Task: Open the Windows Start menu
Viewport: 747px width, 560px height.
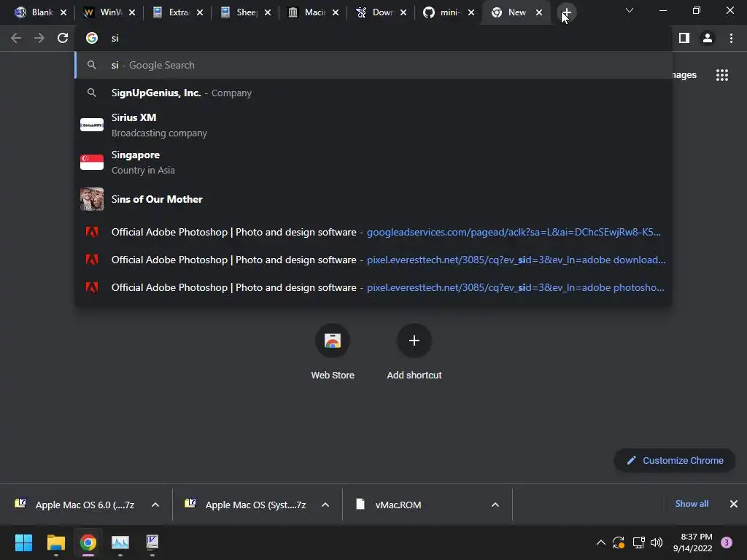Action: point(24,542)
